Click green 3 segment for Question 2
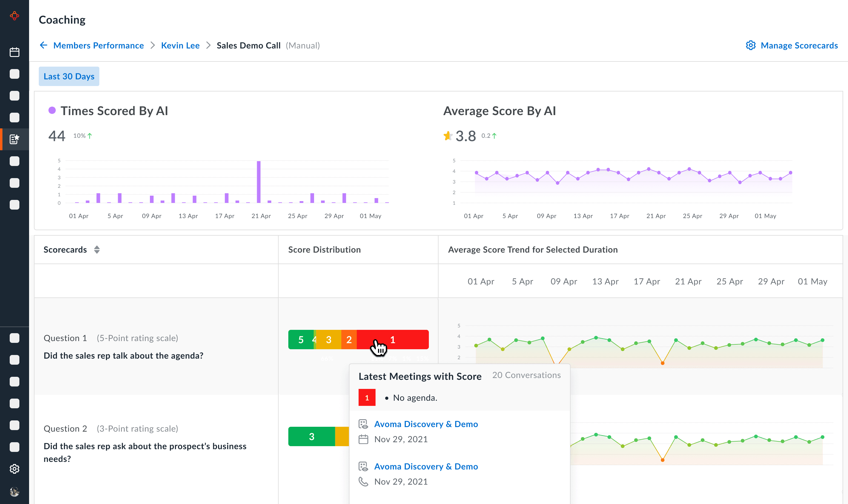This screenshot has height=504, width=848. (x=311, y=436)
